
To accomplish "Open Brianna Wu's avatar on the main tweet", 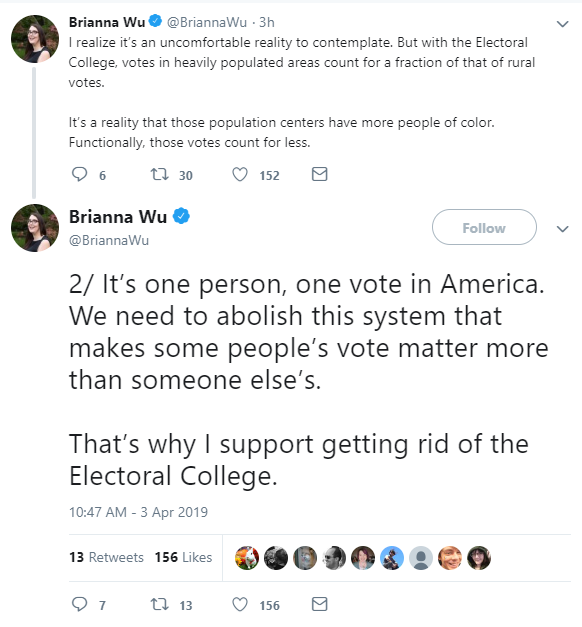I will (35, 228).
